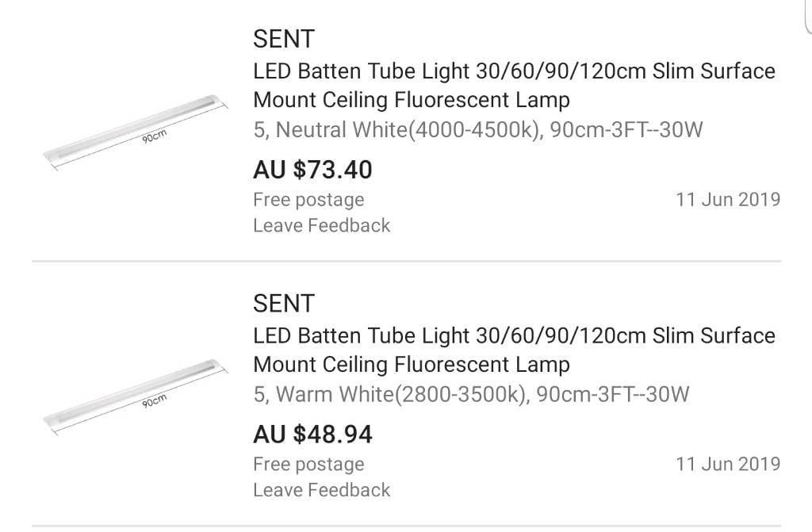This screenshot has height=532, width=812.
Task: Click the 90cm label on the second lamp image
Action: (155, 402)
